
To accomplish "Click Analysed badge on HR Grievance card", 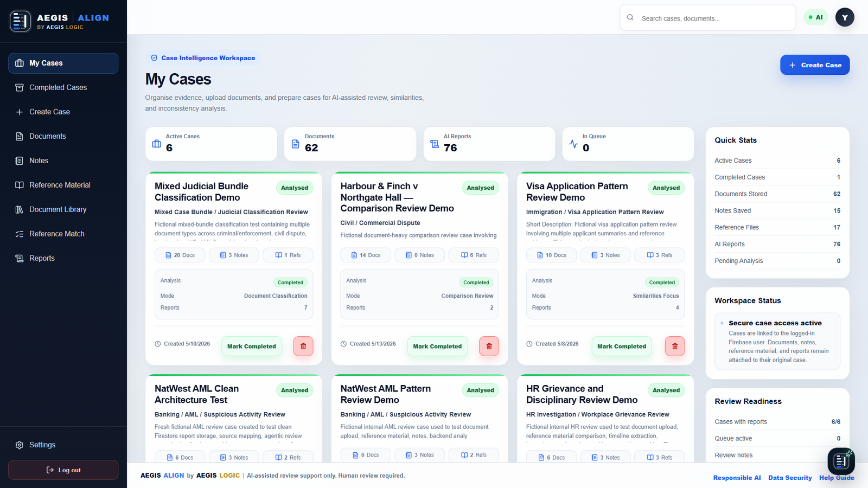I will click(666, 390).
